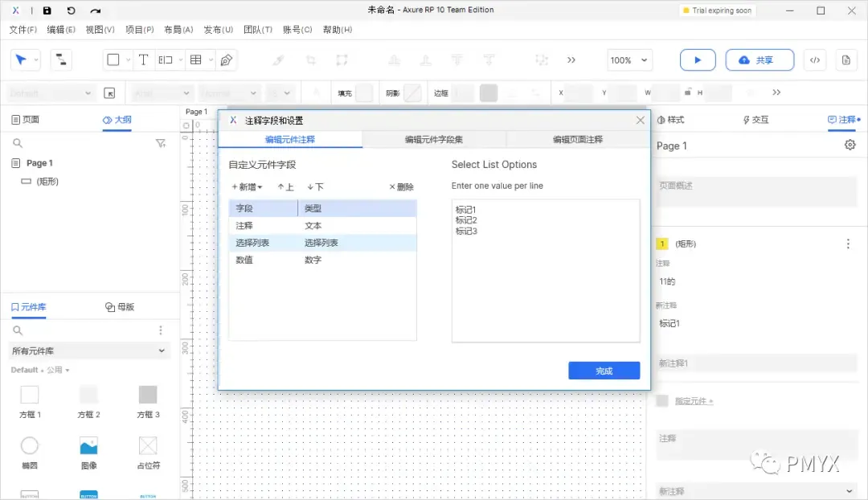Click the 完成 button in the dialog
The height and width of the screenshot is (500, 868).
(604, 371)
